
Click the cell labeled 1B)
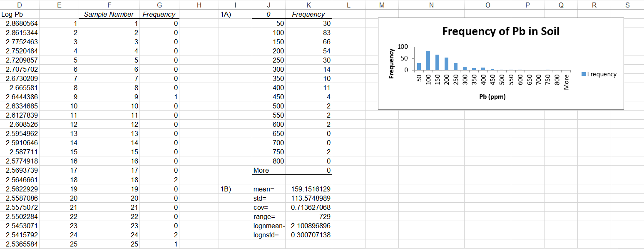coord(235,189)
